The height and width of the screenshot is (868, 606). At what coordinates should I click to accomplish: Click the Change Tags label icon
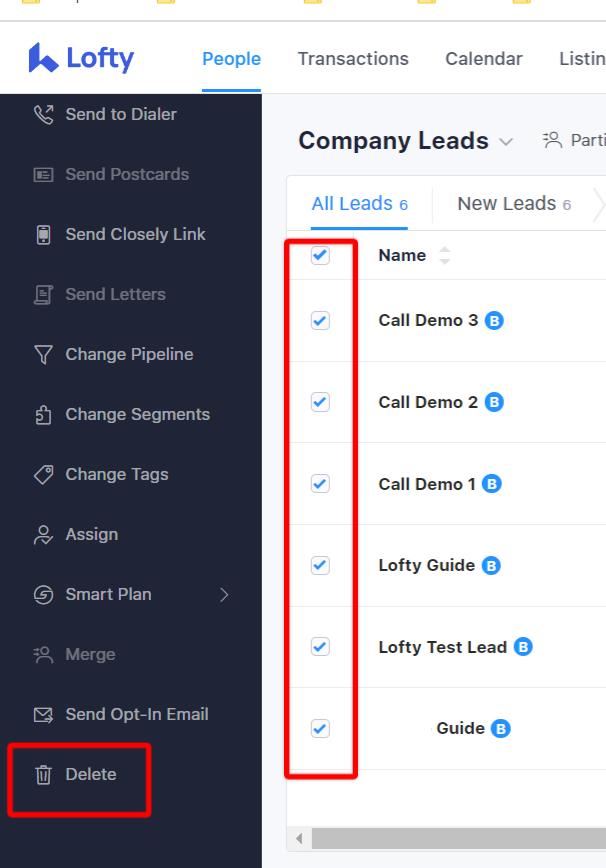pos(44,474)
